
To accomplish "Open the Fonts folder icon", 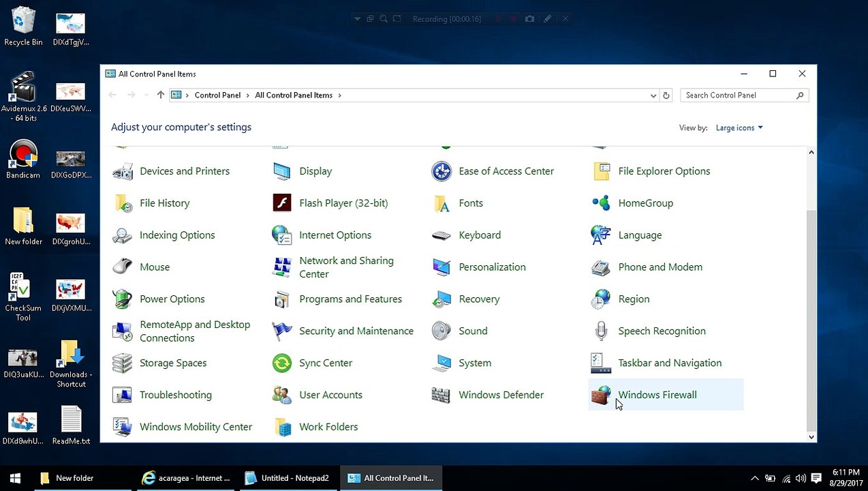I will pos(441,203).
